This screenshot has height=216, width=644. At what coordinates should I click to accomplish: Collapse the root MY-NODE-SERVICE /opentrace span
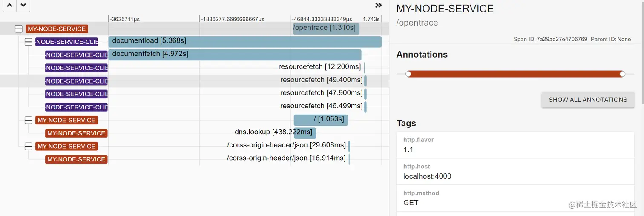pos(19,29)
